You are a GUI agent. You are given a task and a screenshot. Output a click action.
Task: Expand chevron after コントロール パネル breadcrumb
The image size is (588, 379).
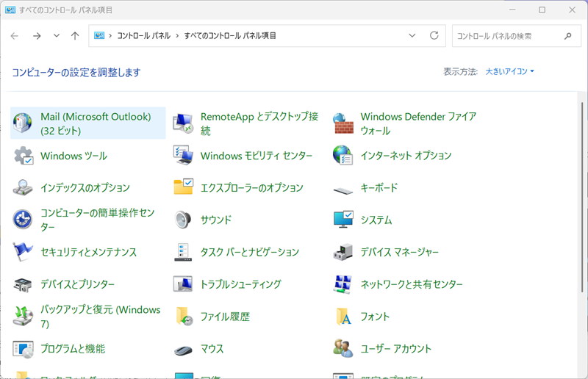177,36
